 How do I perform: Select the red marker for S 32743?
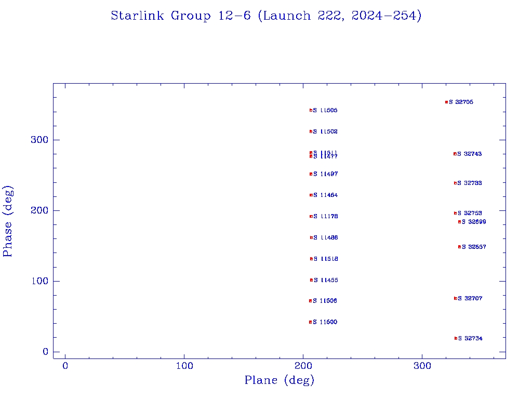click(x=455, y=154)
